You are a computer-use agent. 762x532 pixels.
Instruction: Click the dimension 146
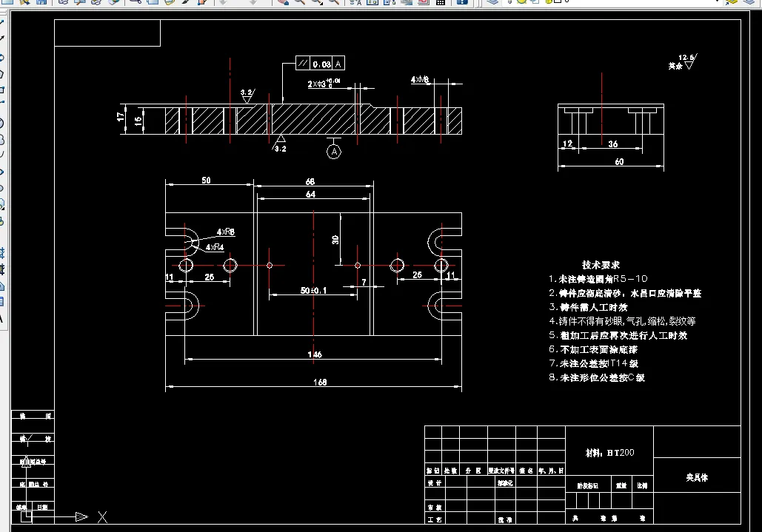[x=315, y=354]
